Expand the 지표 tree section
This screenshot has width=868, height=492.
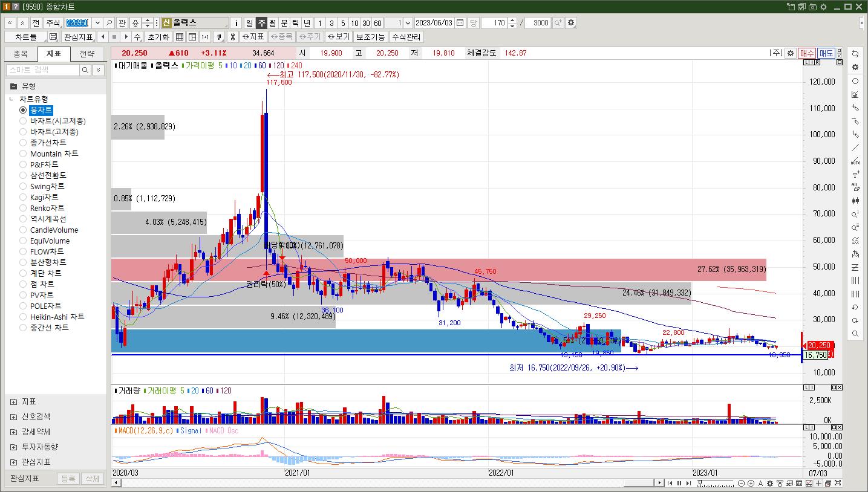(x=13, y=401)
